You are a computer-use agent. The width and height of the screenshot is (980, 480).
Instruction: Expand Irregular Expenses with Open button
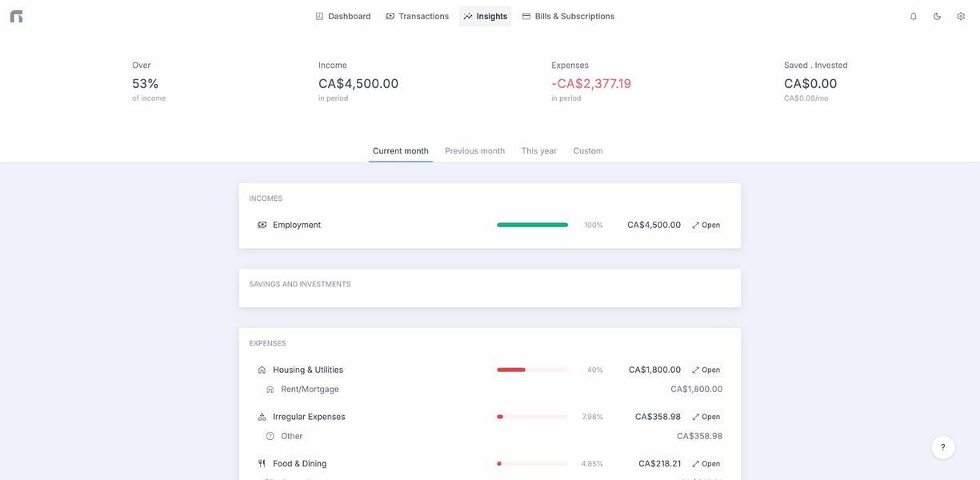click(706, 417)
